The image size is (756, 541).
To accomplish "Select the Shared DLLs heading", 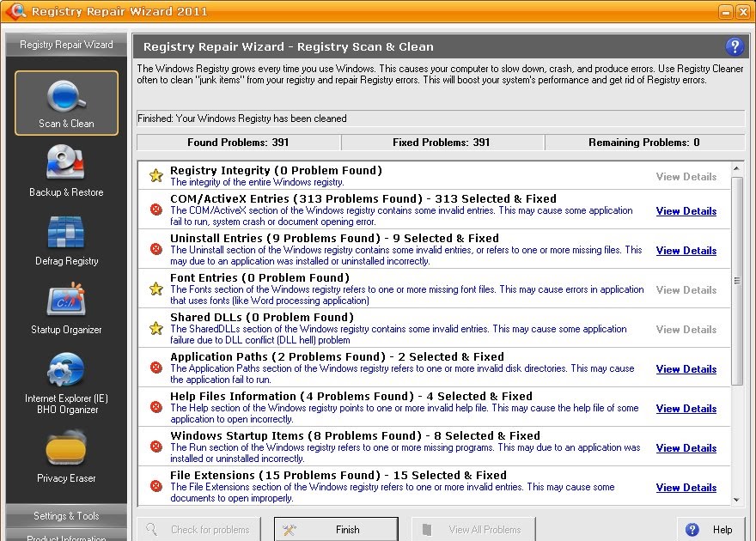I will pos(262,318).
